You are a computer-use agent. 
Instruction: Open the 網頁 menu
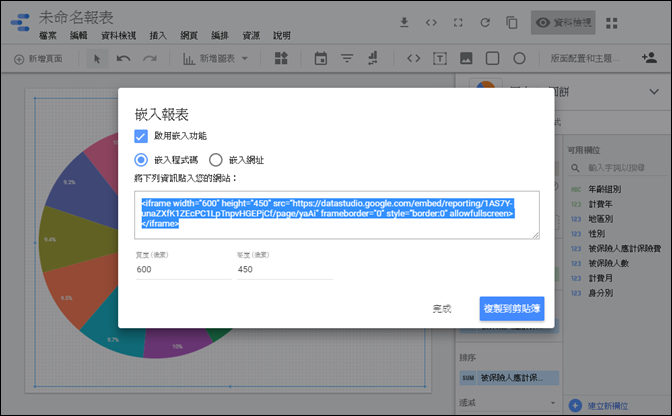point(189,36)
